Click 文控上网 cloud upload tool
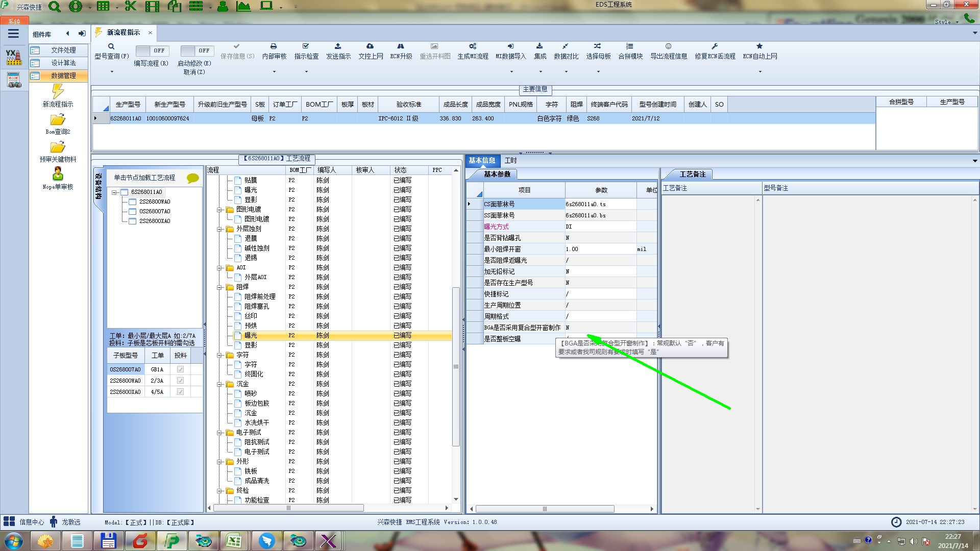 [x=371, y=52]
